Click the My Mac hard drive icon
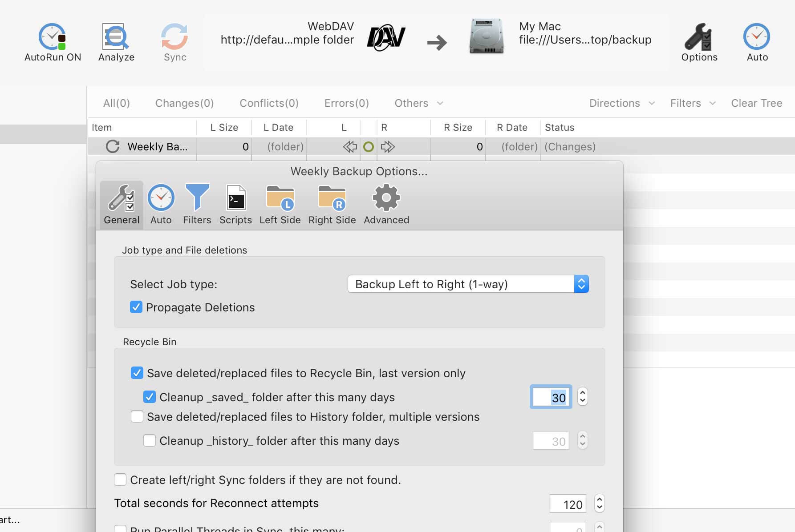The image size is (795, 532). pyautogui.click(x=486, y=37)
